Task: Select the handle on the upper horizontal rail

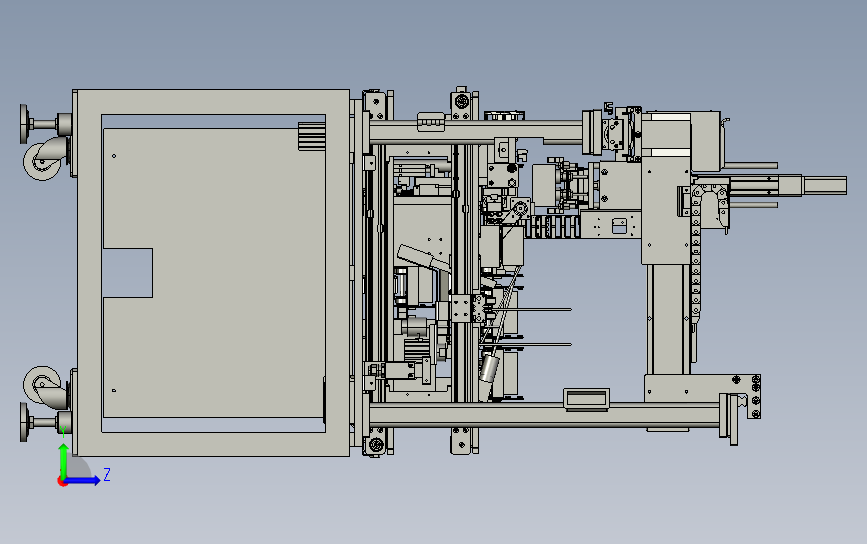Action: pyautogui.click(x=431, y=122)
